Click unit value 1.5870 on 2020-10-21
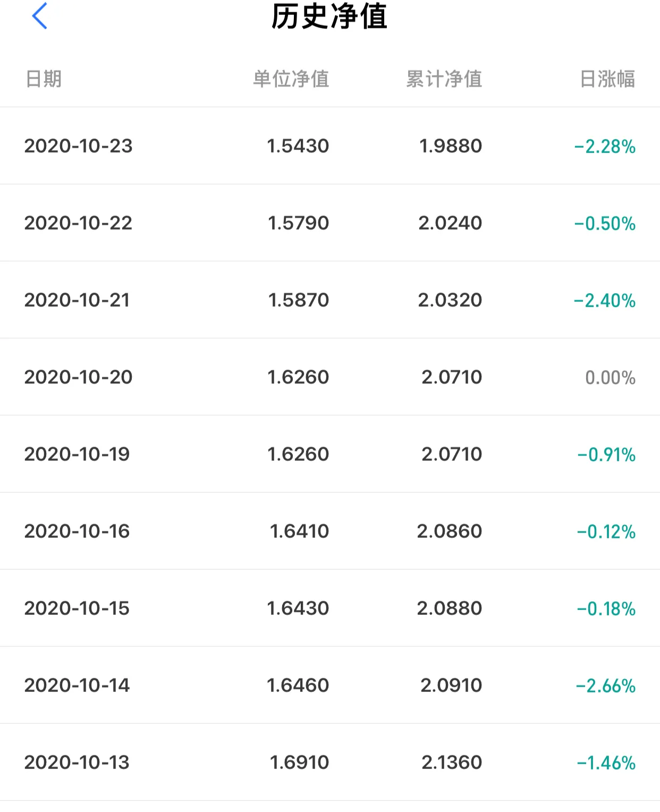This screenshot has width=660, height=812. click(299, 300)
